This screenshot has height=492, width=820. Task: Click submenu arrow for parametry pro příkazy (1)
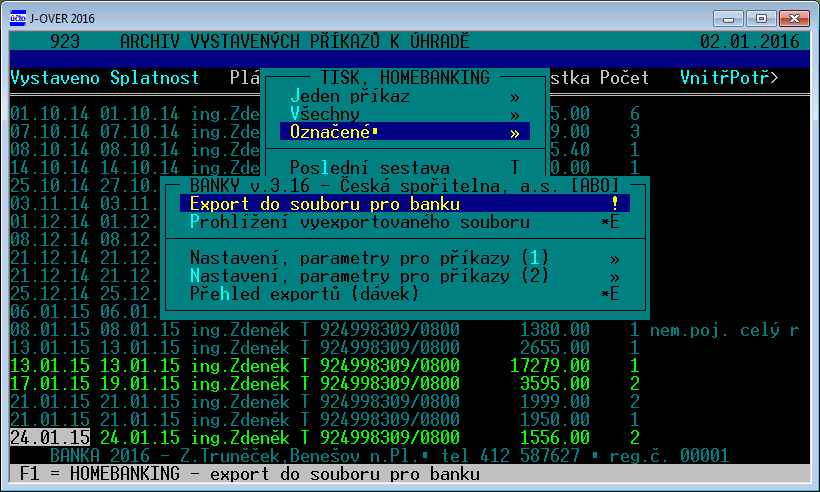[614, 259]
